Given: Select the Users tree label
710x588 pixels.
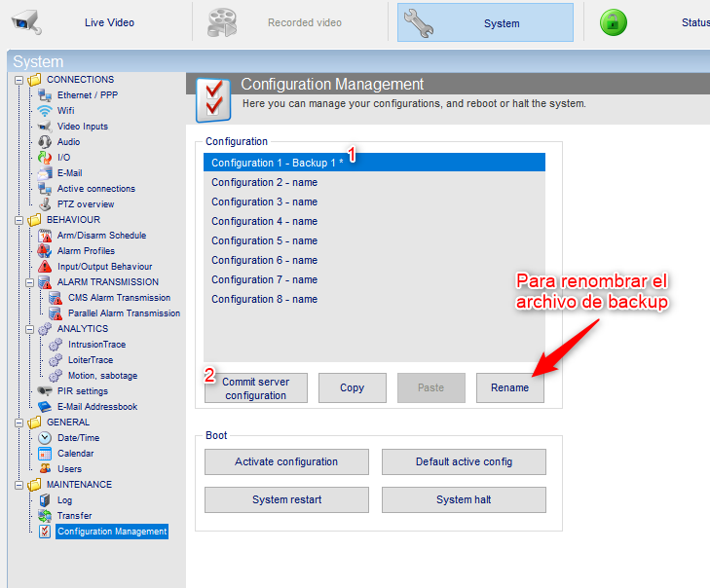Looking at the screenshot, I should pyautogui.click(x=69, y=469).
